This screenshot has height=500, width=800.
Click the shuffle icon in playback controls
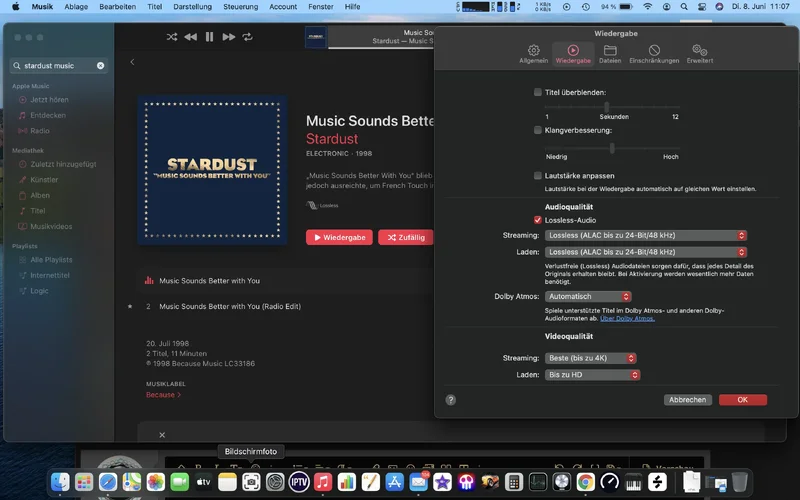(172, 37)
